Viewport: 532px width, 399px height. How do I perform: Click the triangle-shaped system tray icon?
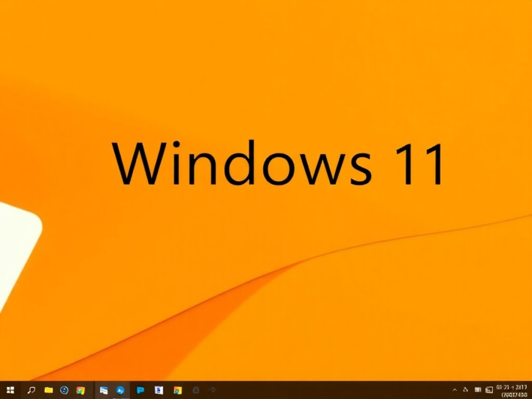coord(465,390)
